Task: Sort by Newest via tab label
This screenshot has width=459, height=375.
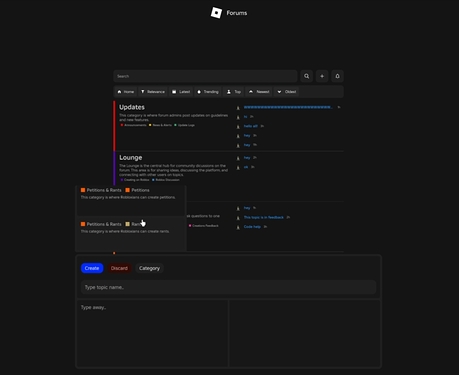Action: [x=263, y=92]
